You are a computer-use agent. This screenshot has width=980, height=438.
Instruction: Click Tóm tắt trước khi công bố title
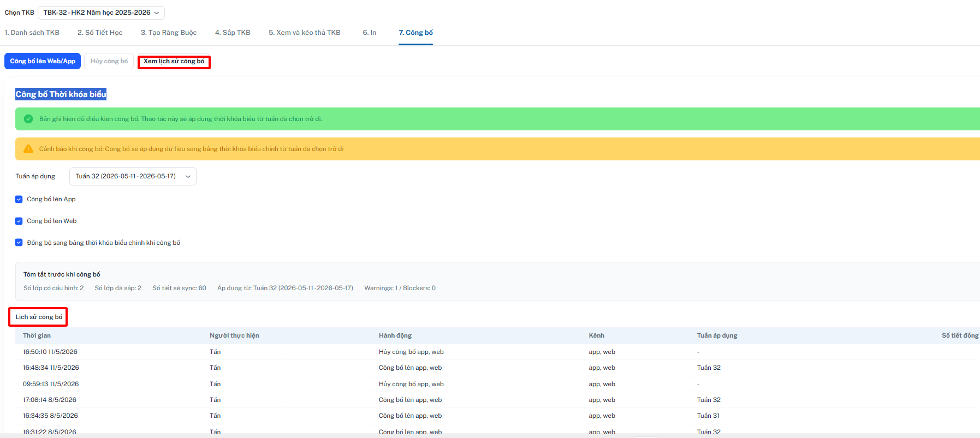[x=62, y=274]
